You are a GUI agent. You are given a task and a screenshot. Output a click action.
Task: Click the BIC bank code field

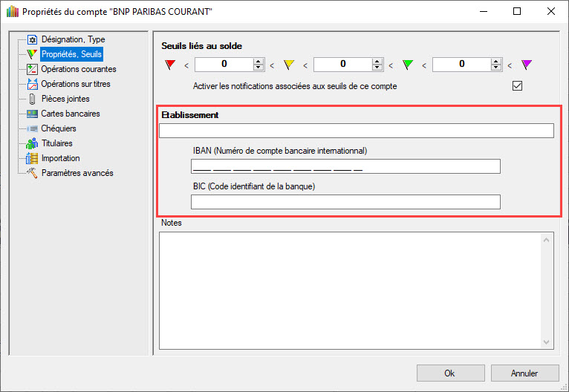pyautogui.click(x=345, y=202)
